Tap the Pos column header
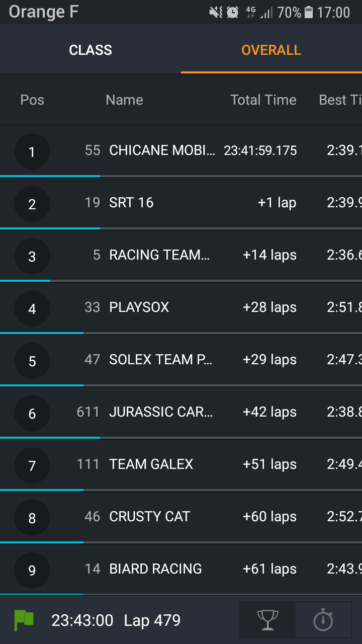362x644 pixels. tap(32, 100)
